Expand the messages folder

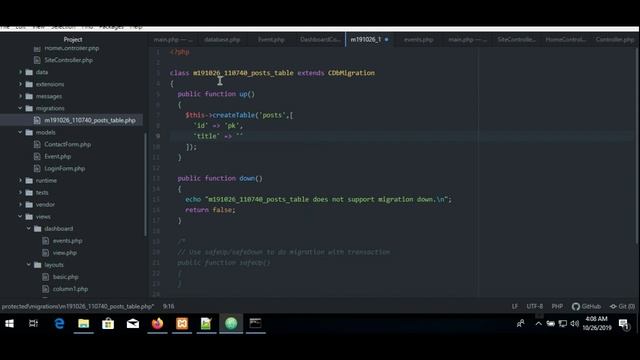(x=20, y=96)
